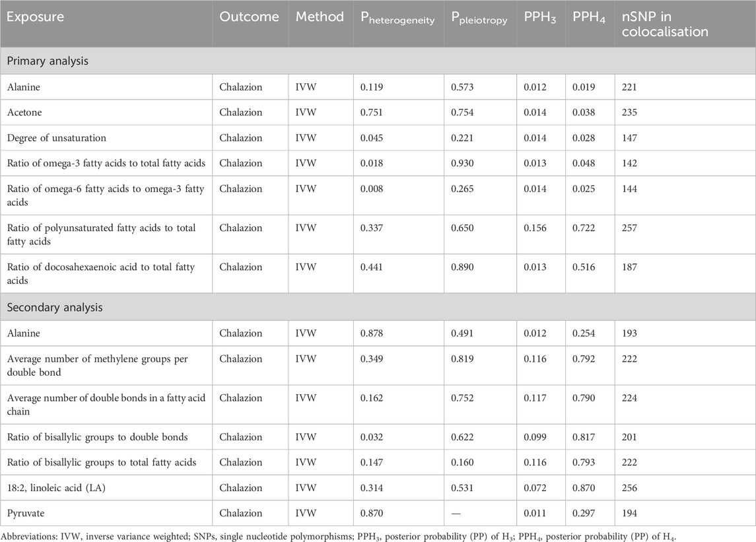The height and width of the screenshot is (542, 756).
Task: Click heterogeneity value 0.045
Action: coord(372,138)
